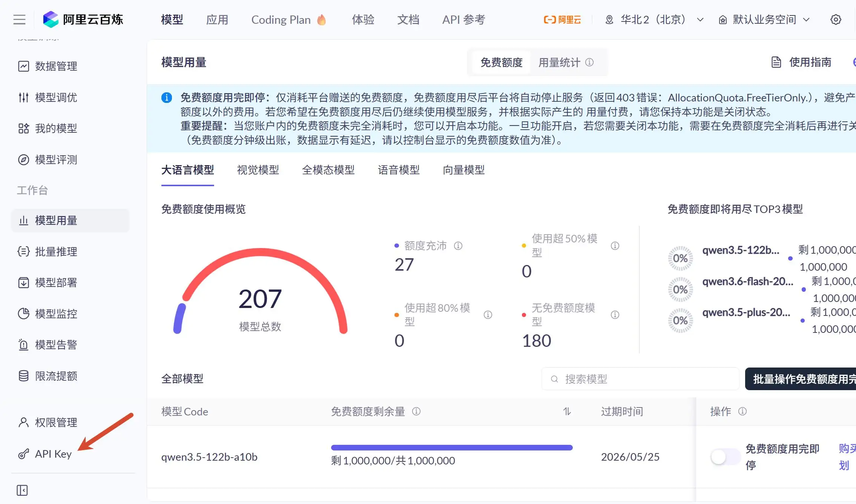
Task: Switch to the 全模态模型 tab
Action: click(328, 170)
